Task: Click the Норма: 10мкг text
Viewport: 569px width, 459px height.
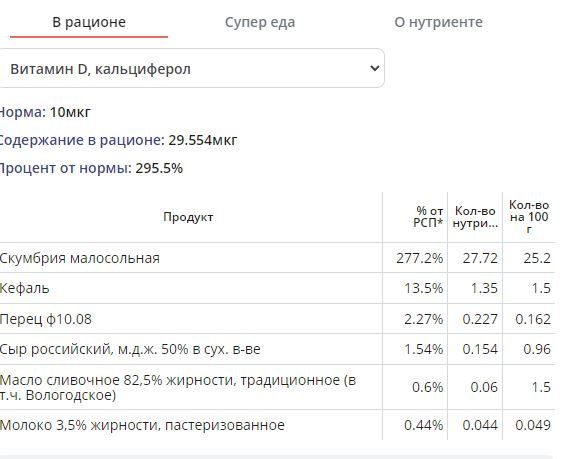Action: pos(45,112)
